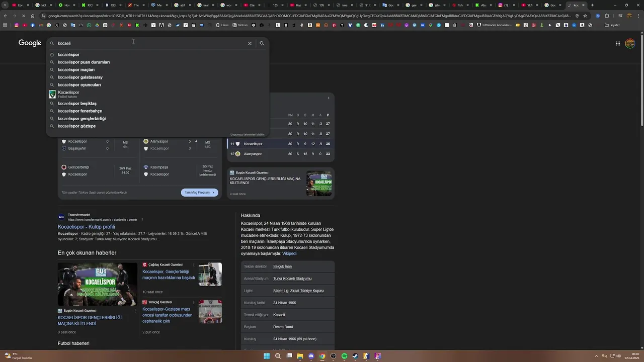644x362 pixels.
Task: Open the Gençlerbirliği vs Kocaelispor match on 26/4
Action: [98, 171]
